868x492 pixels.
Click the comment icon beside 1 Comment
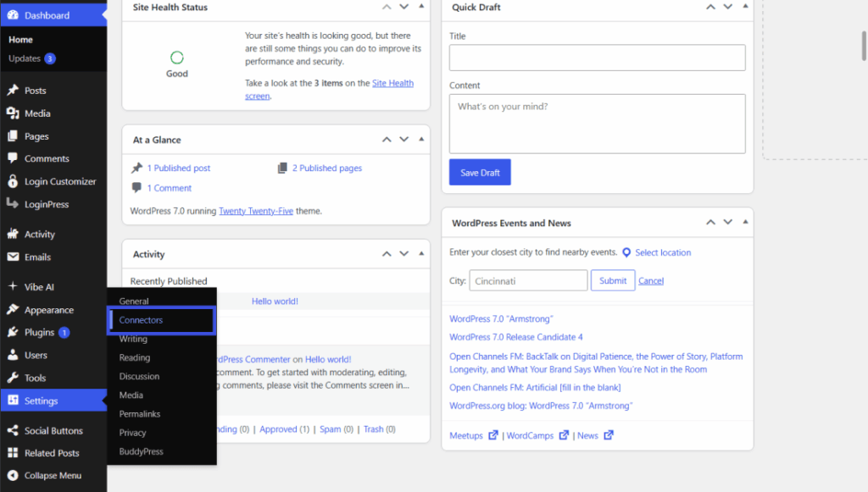pyautogui.click(x=136, y=187)
